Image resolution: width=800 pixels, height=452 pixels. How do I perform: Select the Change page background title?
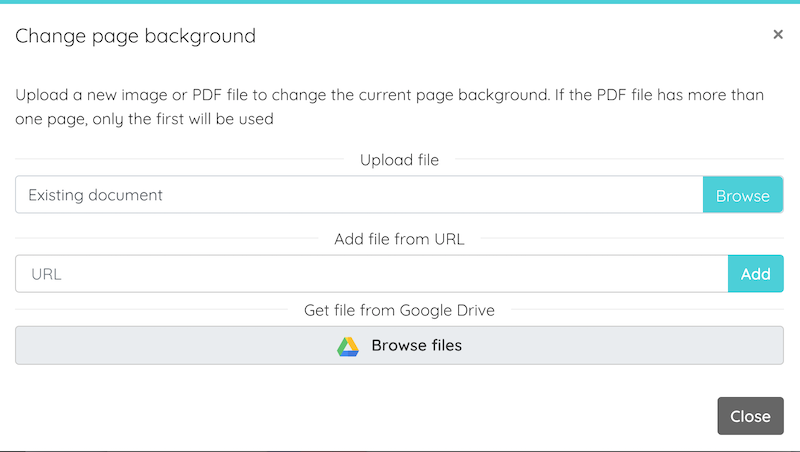(x=135, y=36)
